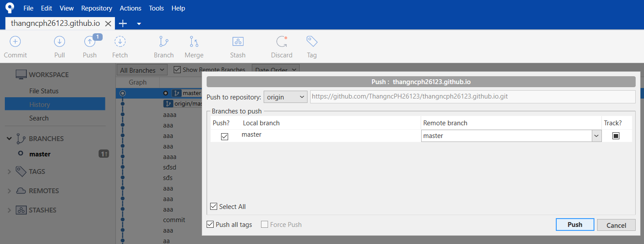Image resolution: width=644 pixels, height=244 pixels.
Task: Expand the Tags section chevron
Action: tap(9, 172)
